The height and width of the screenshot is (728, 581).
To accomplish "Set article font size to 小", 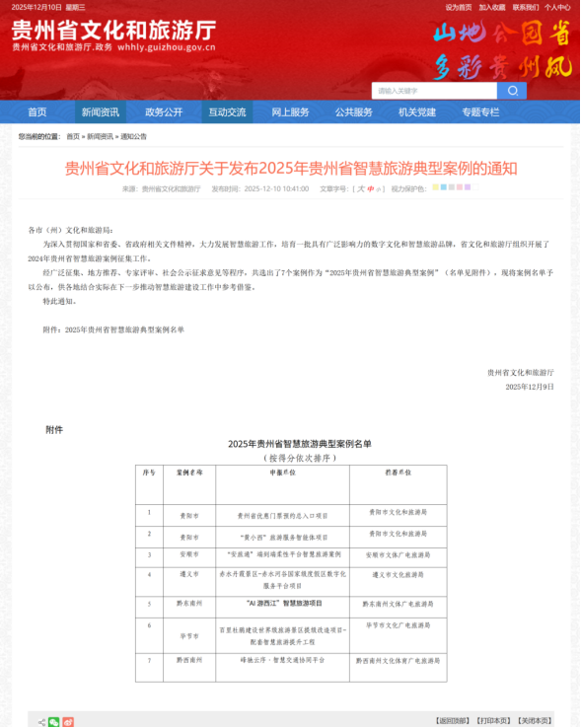I will pos(378,189).
